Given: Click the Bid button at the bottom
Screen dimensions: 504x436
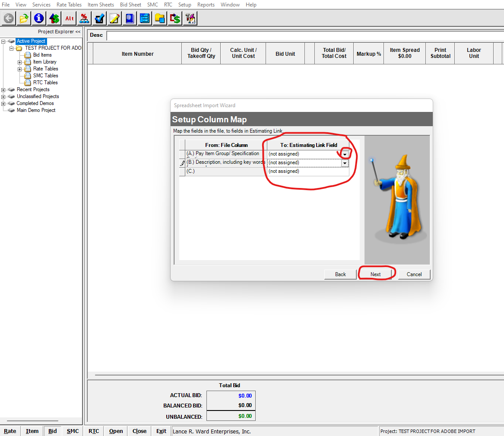Looking at the screenshot, I should point(52,431).
